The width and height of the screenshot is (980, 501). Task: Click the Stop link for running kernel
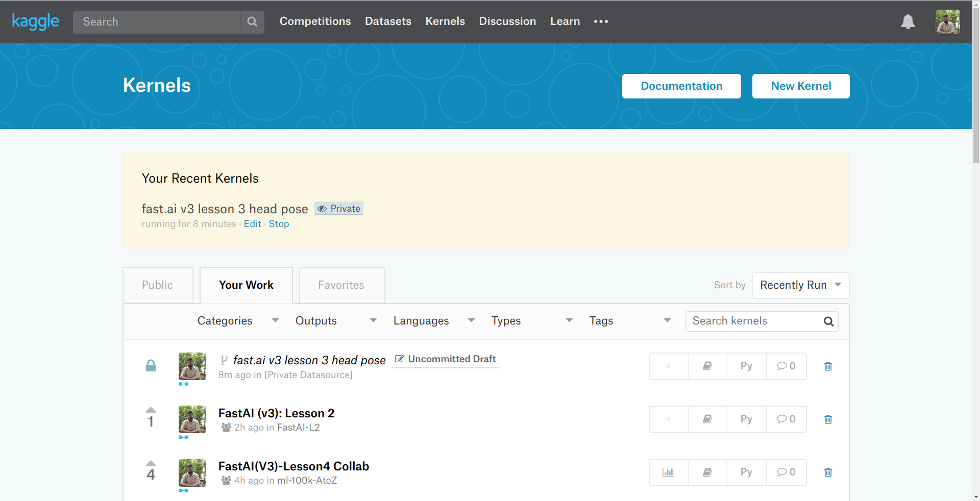(279, 224)
